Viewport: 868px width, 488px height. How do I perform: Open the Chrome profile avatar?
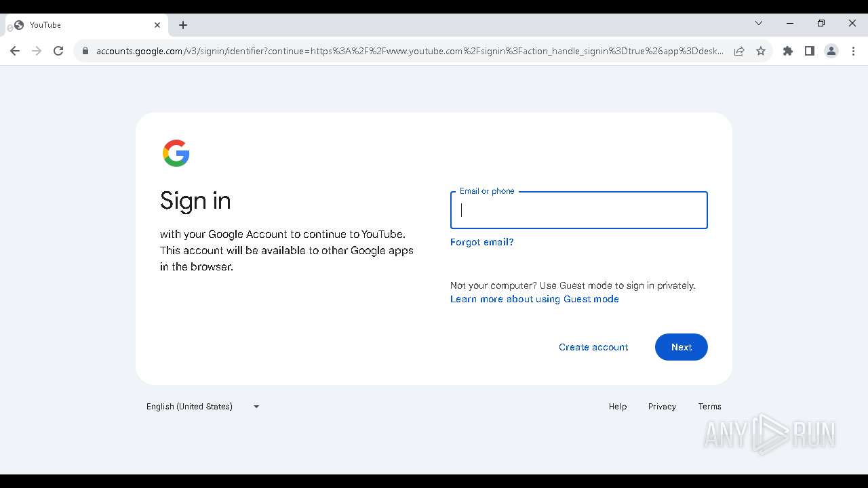[x=831, y=51]
